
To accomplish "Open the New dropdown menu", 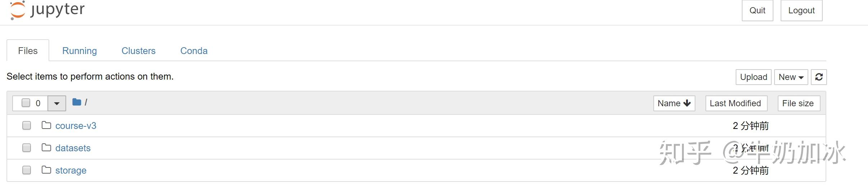I will [x=791, y=77].
